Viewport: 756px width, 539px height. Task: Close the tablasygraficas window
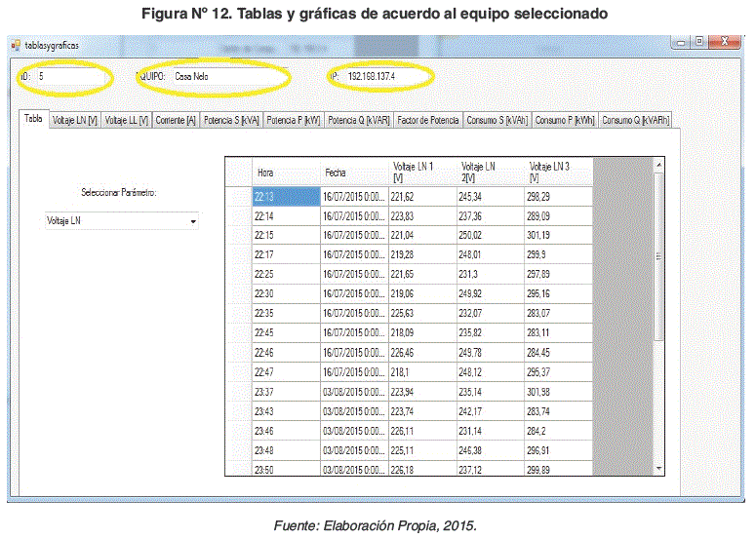(724, 42)
